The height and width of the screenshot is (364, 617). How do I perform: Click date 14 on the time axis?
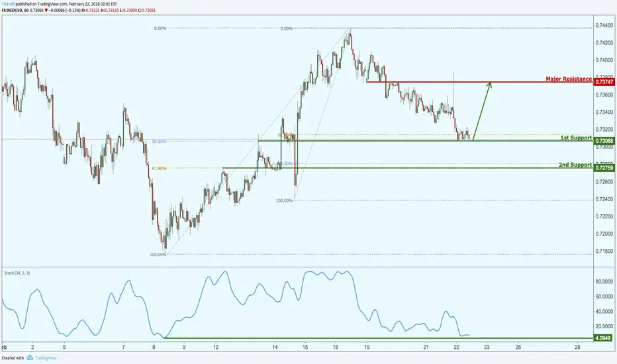275,347
